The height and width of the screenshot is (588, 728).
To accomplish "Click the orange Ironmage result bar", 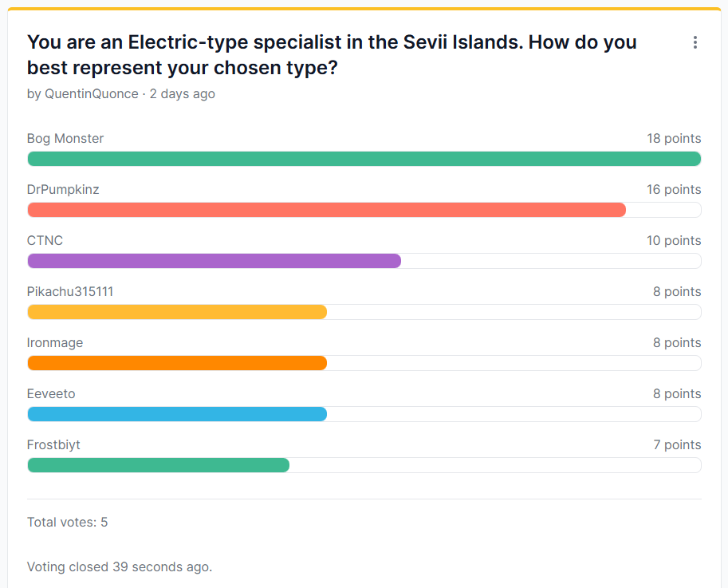I will click(x=177, y=363).
